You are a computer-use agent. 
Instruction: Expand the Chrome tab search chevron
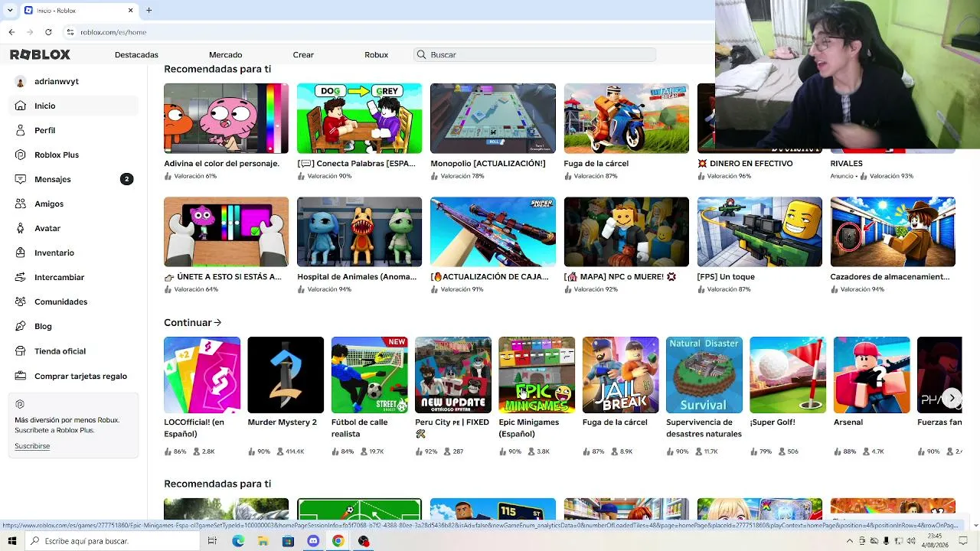click(x=9, y=10)
